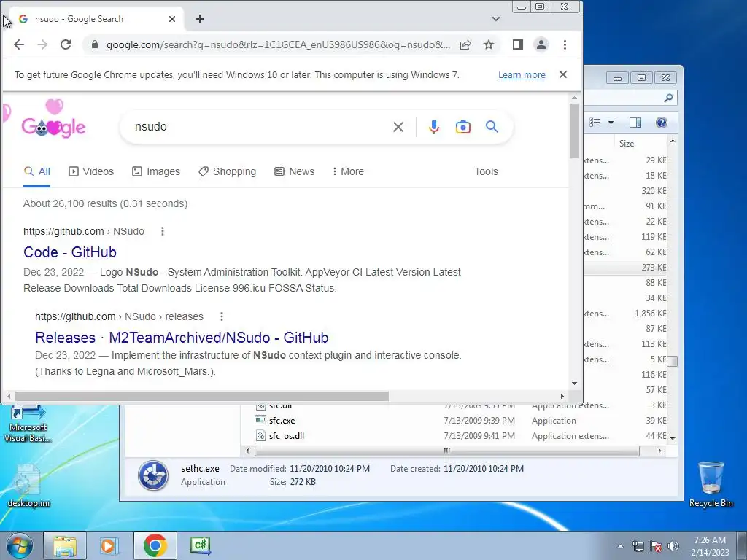This screenshot has width=747, height=560.
Task: Click the sethc.exe details pane icon
Action: pyautogui.click(x=153, y=475)
